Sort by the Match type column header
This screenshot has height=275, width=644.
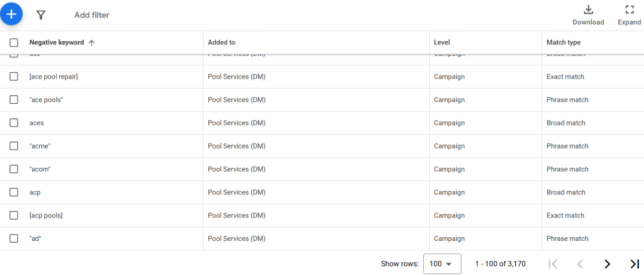coord(563,43)
